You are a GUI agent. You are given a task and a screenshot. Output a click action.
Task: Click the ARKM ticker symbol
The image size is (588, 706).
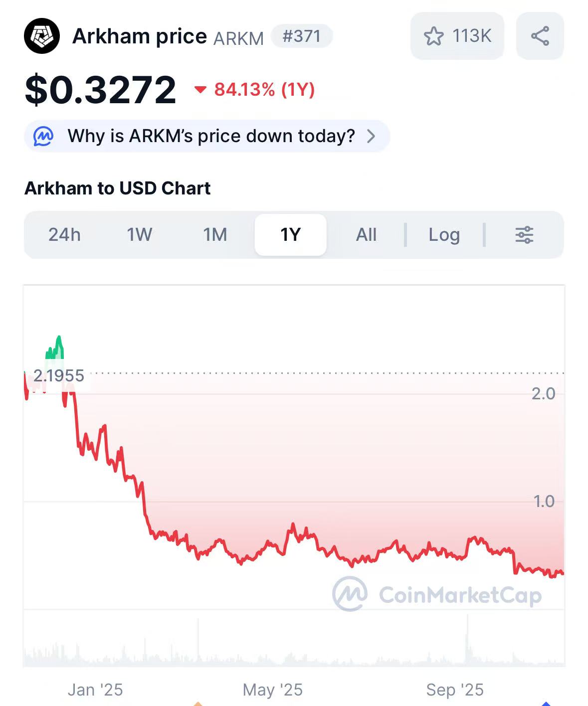238,38
